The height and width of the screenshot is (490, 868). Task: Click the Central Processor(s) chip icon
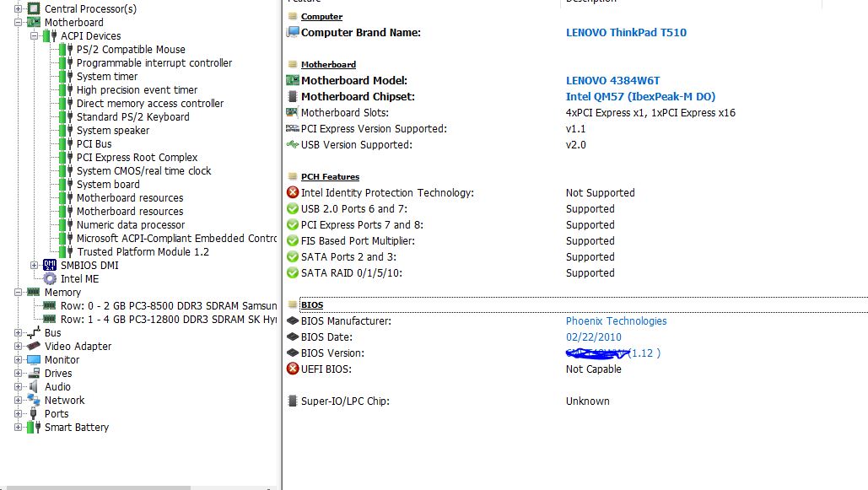pos(34,9)
